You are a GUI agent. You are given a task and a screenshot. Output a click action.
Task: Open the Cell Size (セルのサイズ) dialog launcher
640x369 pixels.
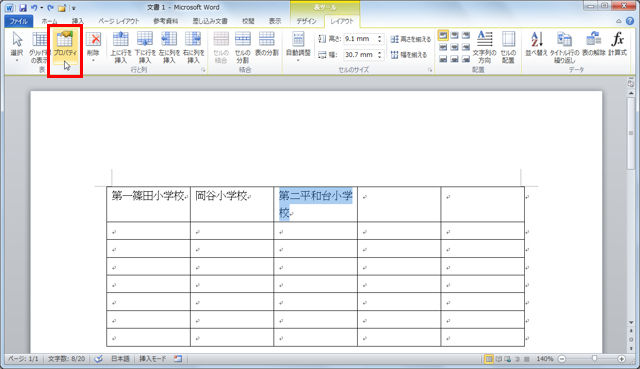tap(430, 70)
